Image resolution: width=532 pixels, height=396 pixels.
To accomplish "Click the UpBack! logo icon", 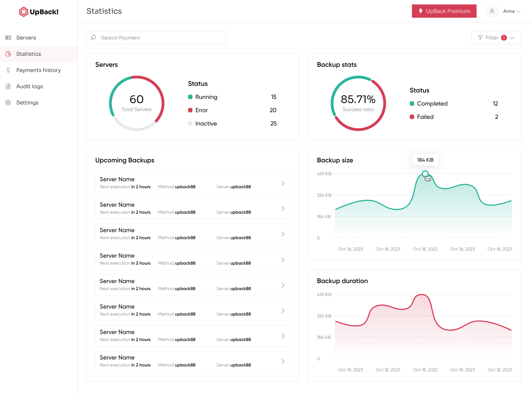I will (24, 12).
